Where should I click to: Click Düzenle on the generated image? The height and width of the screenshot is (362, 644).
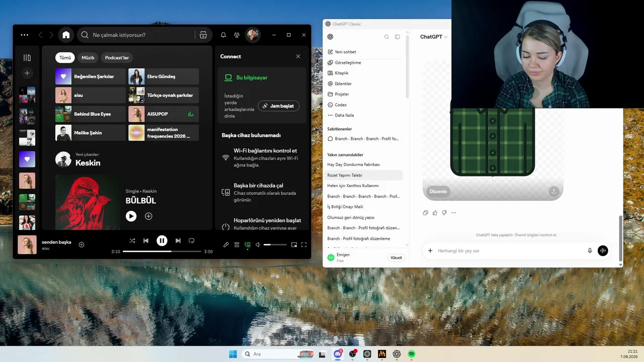click(438, 192)
